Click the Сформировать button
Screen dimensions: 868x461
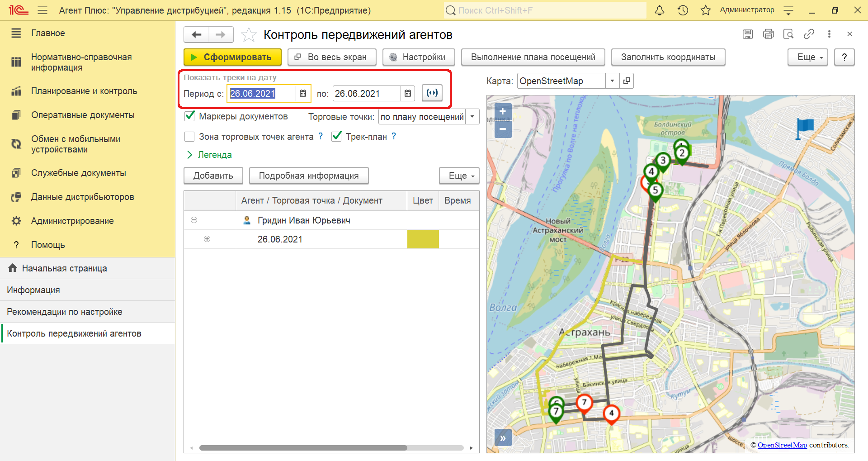click(232, 57)
